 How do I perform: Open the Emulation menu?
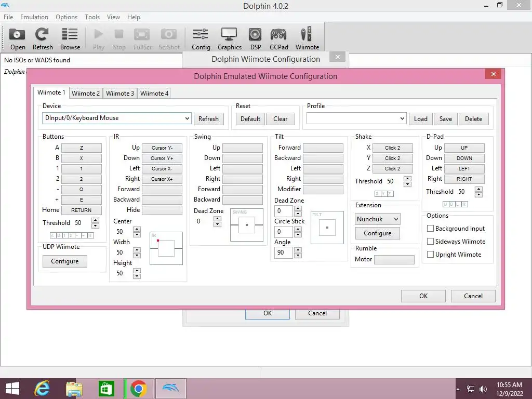[34, 17]
